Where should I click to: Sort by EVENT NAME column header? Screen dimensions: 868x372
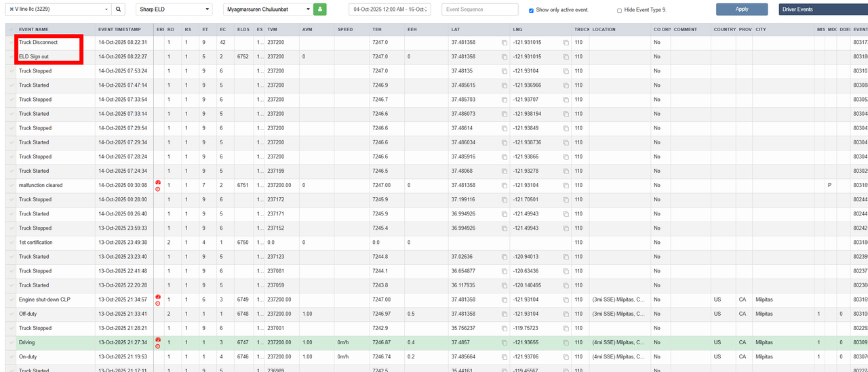[x=34, y=30]
